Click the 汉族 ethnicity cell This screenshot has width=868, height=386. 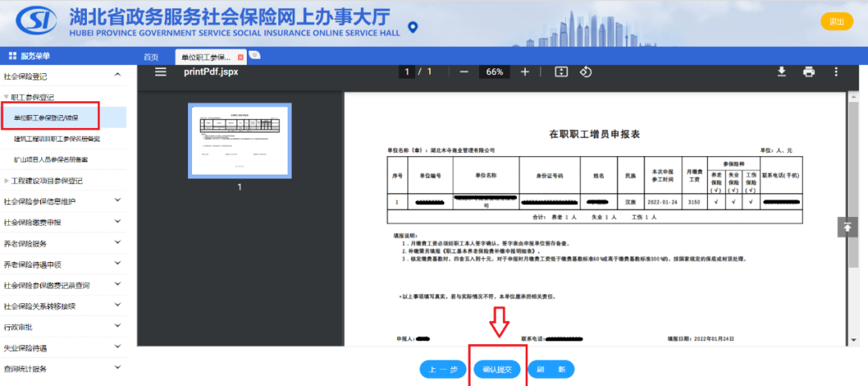[x=631, y=202]
